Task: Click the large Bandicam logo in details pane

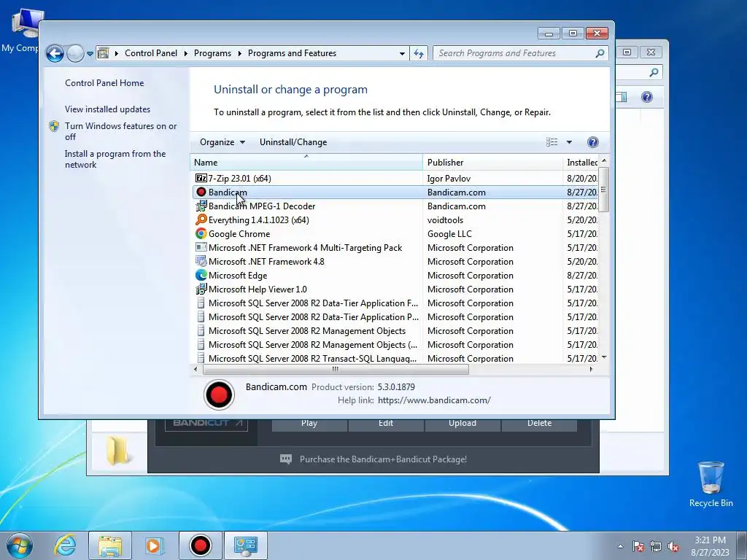Action: click(x=219, y=394)
